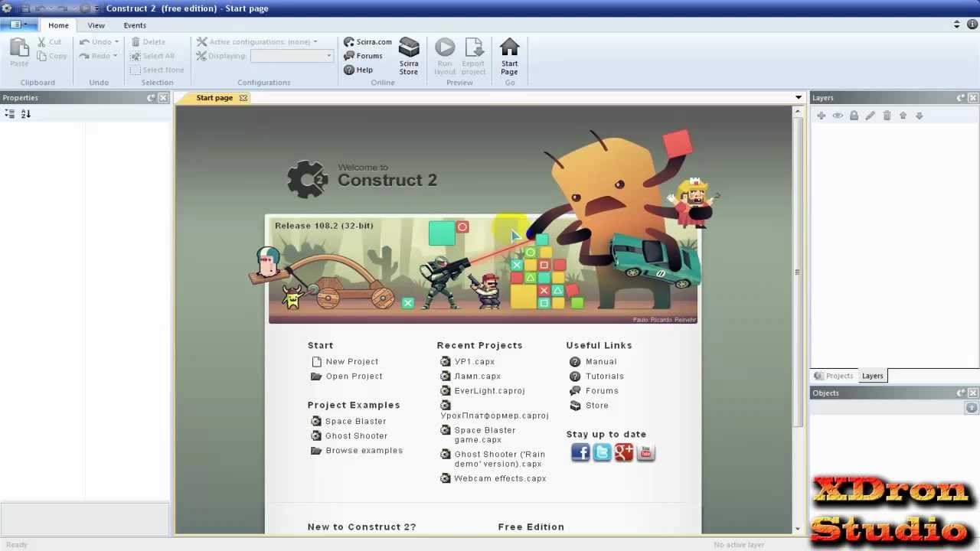Go to Start Page via home icon

(x=509, y=57)
